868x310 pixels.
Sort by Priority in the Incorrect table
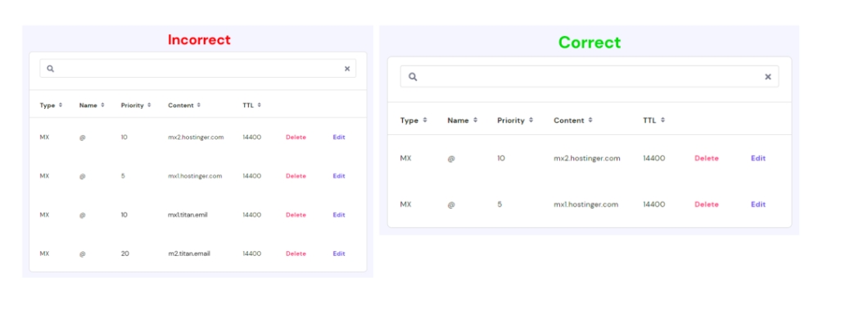(x=136, y=105)
